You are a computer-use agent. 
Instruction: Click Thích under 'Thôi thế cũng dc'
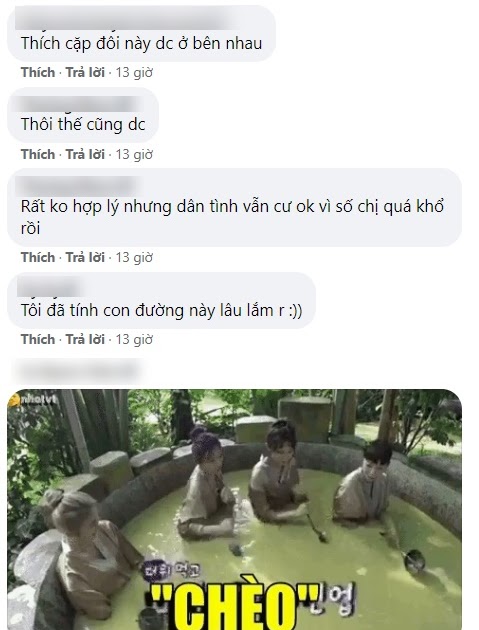coord(38,154)
